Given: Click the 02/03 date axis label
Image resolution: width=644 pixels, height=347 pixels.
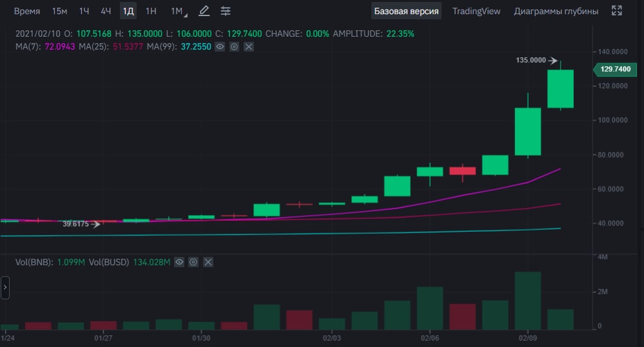Looking at the screenshot, I should pyautogui.click(x=332, y=339).
